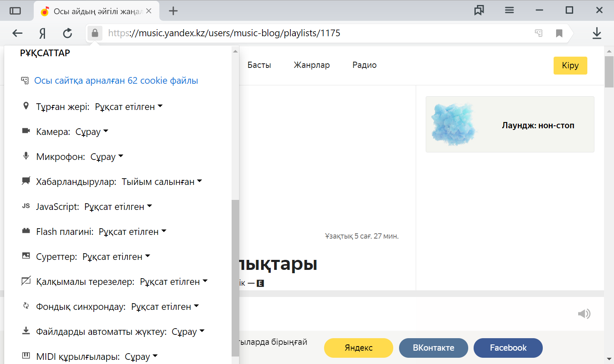Open the Басты menu item
Image resolution: width=614 pixels, height=364 pixels.
tap(259, 65)
